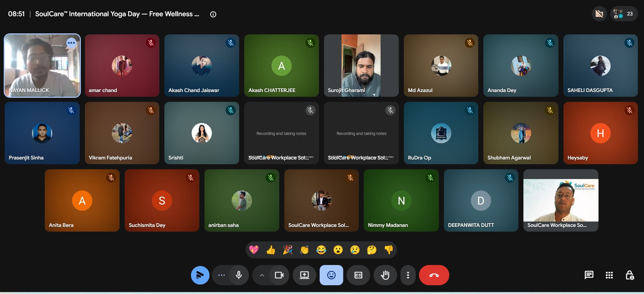Click the crossed-out camera icon top right
The image size is (644, 294).
(x=599, y=14)
